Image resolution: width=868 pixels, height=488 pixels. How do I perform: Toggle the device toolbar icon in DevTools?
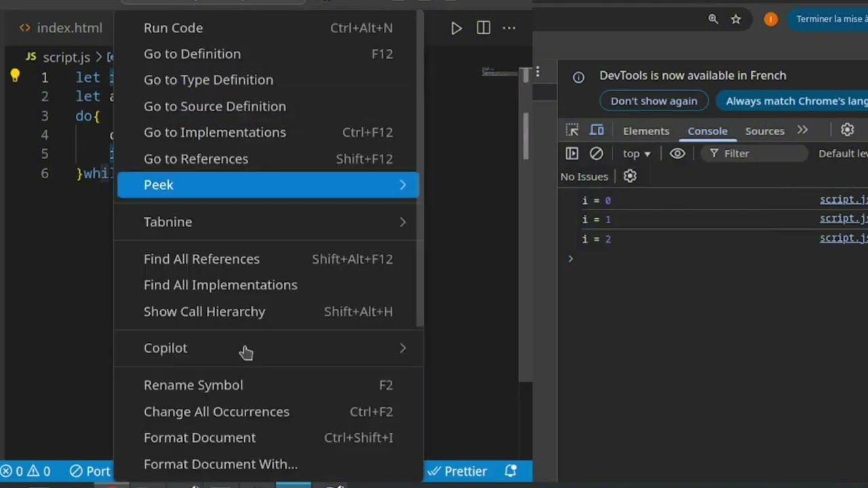pyautogui.click(x=597, y=130)
